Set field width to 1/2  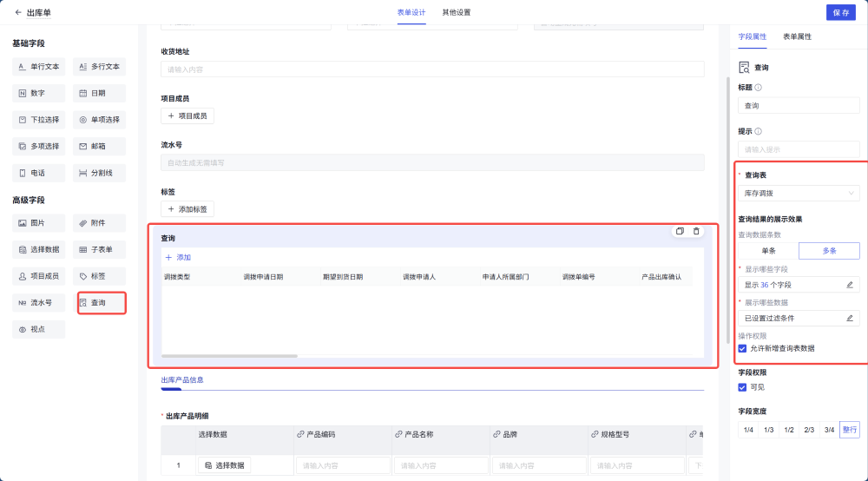click(788, 430)
